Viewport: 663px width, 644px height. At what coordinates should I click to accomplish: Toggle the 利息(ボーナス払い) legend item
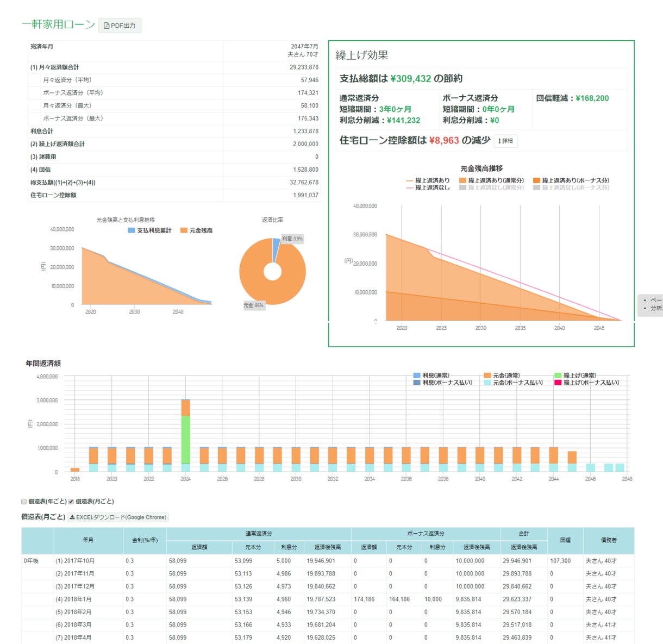point(443,383)
